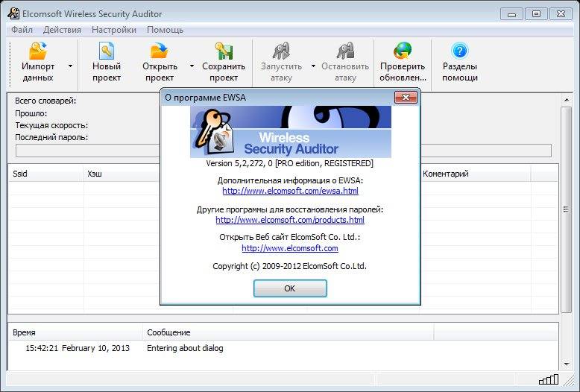This screenshot has height=392, width=580.
Task: Click the 'Текущая скорость:' label
Action: (x=51, y=125)
